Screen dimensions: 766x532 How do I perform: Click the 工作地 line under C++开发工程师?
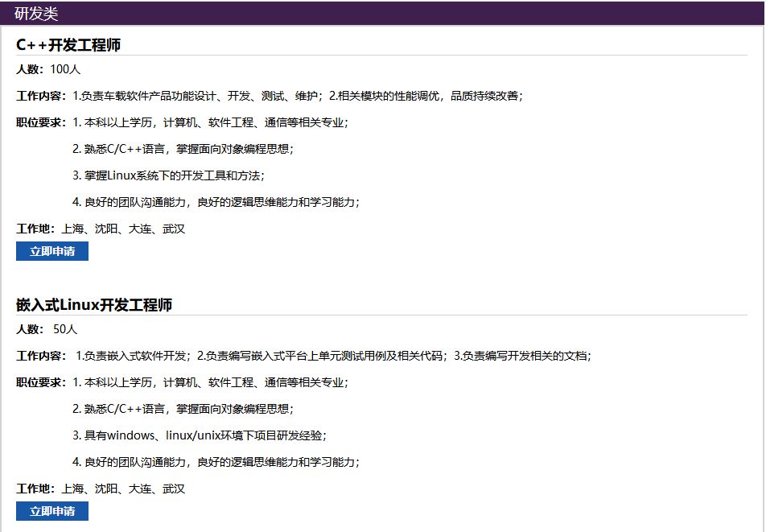35,229
